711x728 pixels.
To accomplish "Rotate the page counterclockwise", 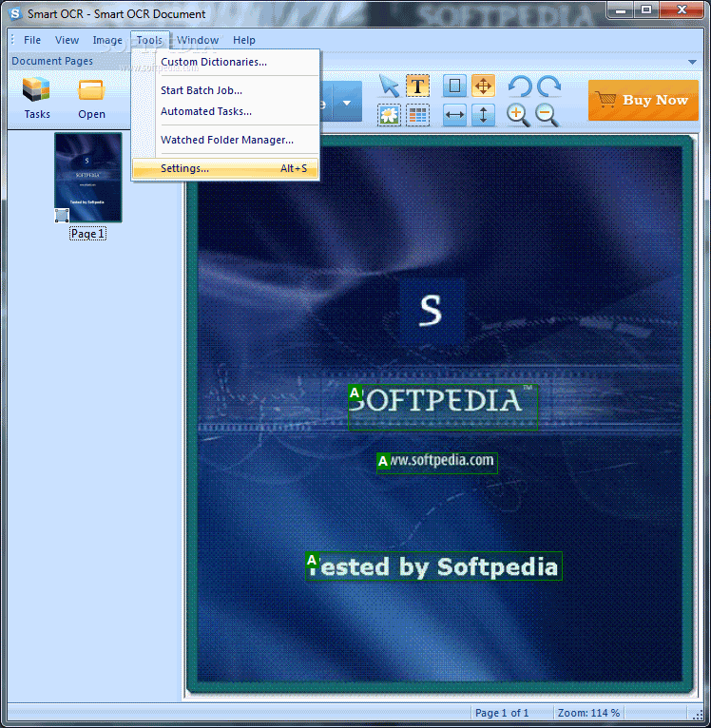I will pyautogui.click(x=520, y=86).
